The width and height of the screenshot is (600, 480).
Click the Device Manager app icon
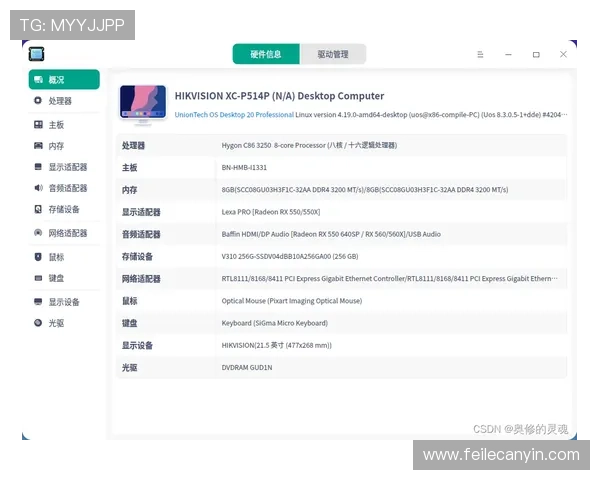click(36, 54)
